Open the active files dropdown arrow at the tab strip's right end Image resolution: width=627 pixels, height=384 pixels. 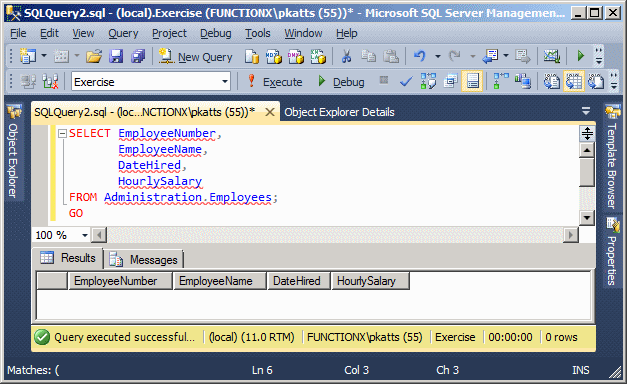click(586, 111)
